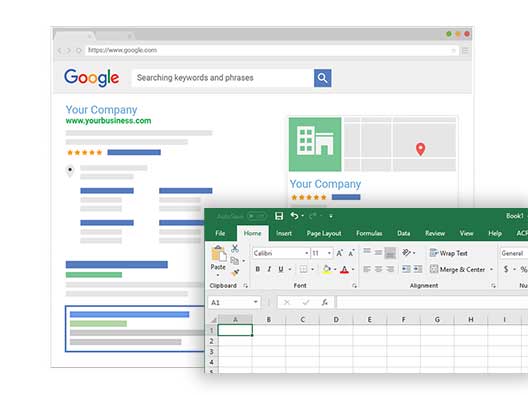Viewport: 528px width, 395px height.
Task: Open the Calibri font name dropdown
Action: coord(306,253)
